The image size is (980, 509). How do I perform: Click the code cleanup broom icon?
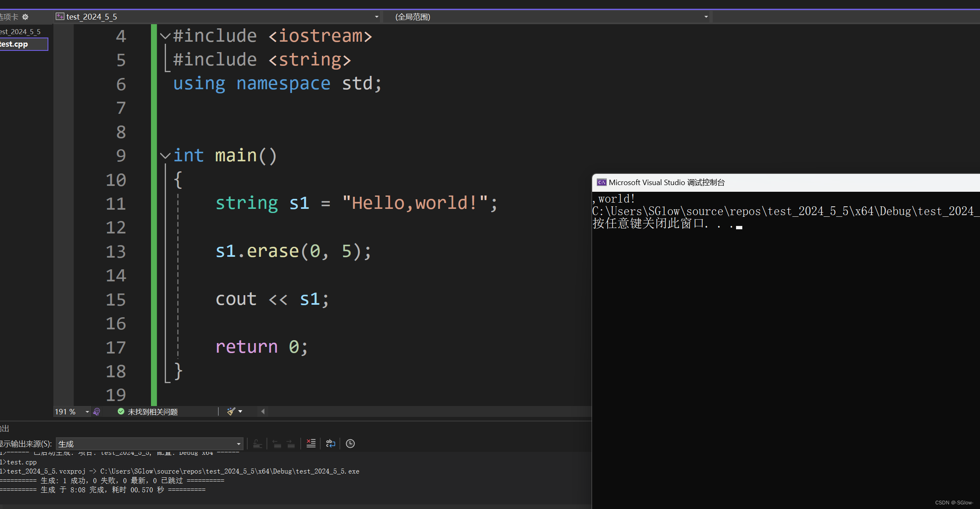click(x=231, y=411)
